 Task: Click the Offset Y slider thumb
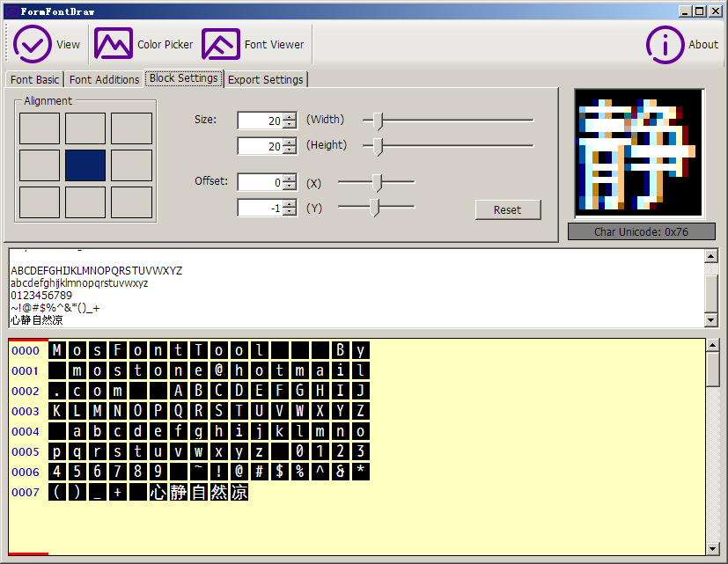point(375,208)
